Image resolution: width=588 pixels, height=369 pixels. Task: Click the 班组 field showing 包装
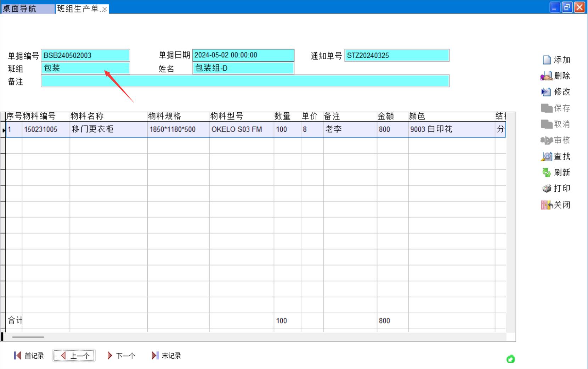click(85, 68)
